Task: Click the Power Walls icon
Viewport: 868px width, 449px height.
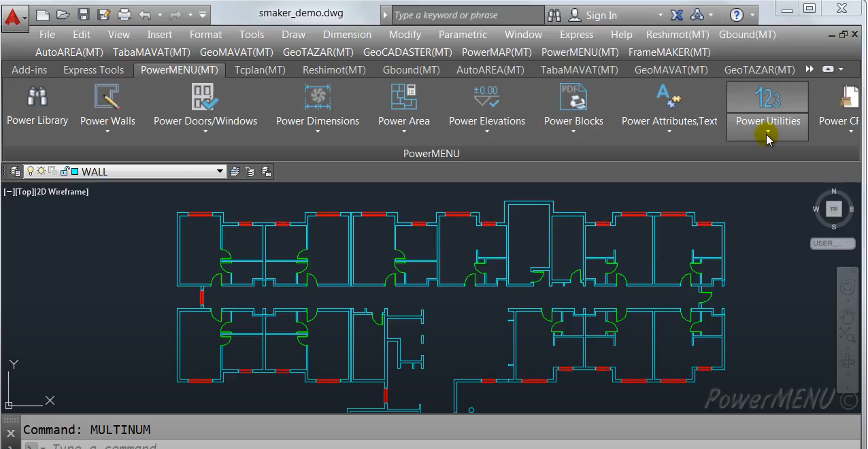Action: coord(107,97)
